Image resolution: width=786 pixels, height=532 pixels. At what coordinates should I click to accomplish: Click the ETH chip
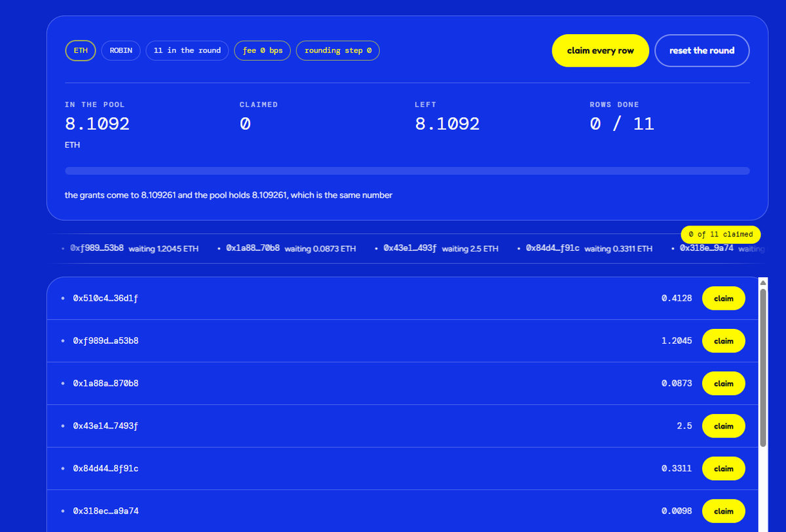pos(81,50)
